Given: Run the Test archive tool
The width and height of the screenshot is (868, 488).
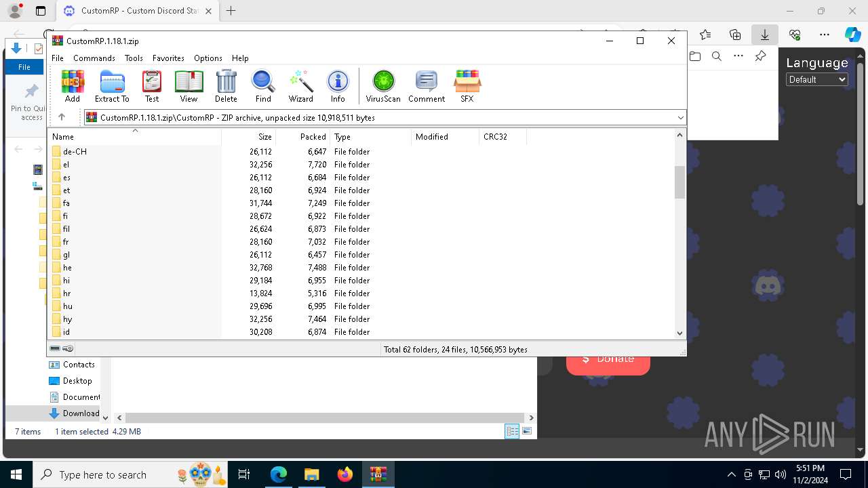Looking at the screenshot, I should [x=152, y=86].
